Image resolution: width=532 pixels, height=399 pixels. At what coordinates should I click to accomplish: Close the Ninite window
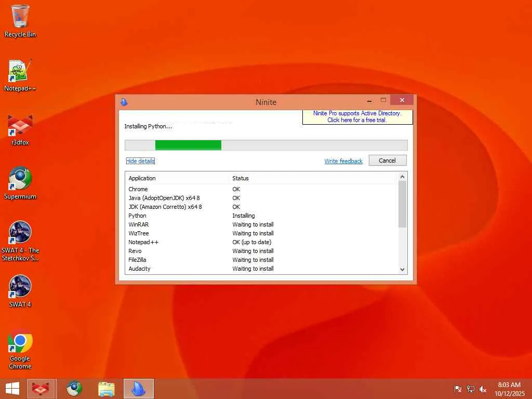tap(402, 100)
